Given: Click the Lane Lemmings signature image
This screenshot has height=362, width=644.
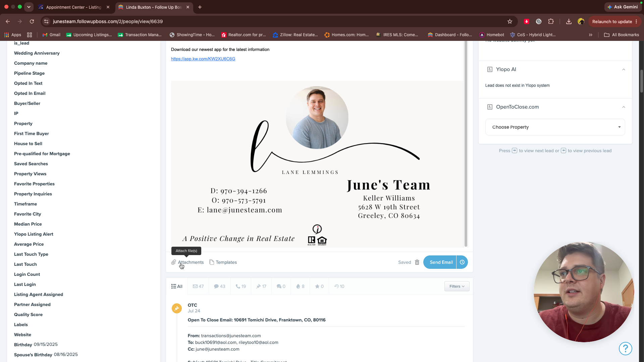Looking at the screenshot, I should 317,164.
